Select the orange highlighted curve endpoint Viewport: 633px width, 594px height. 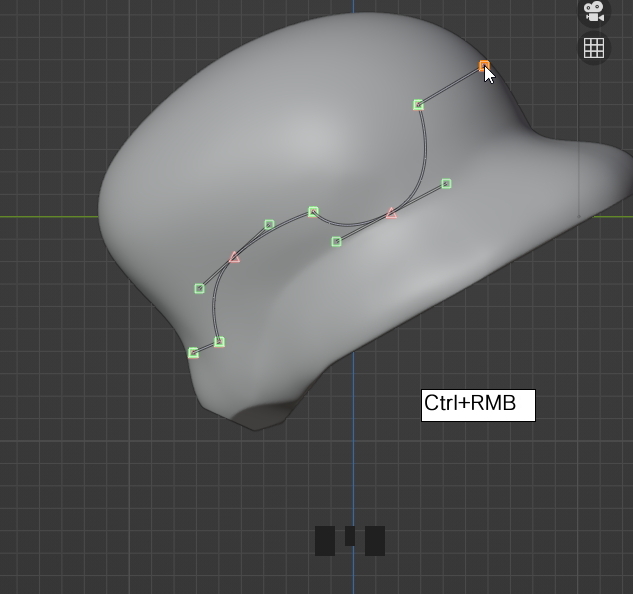(484, 66)
